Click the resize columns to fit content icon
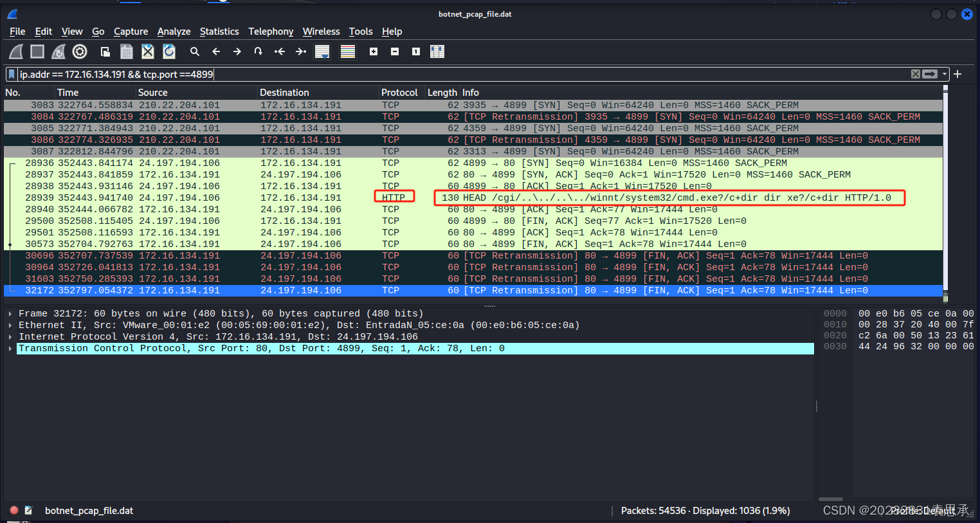980x523 pixels. pyautogui.click(x=437, y=51)
